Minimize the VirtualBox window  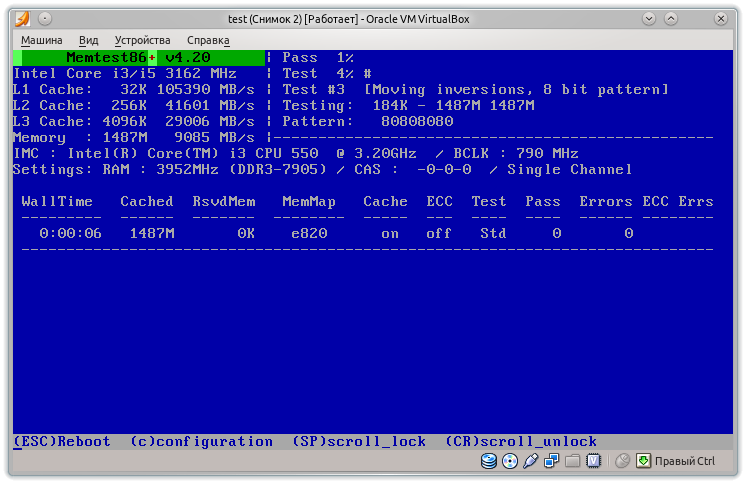649,19
